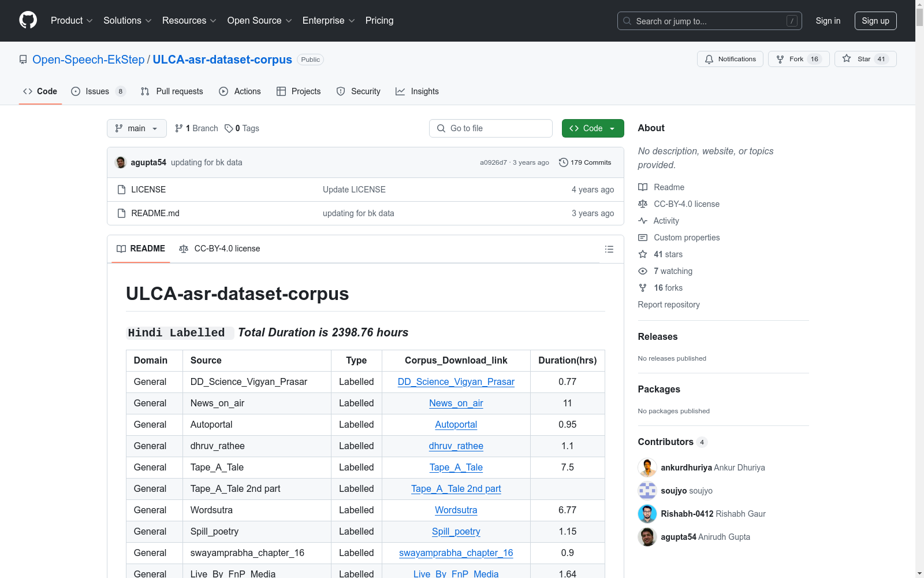Fork this repository

pos(798,59)
